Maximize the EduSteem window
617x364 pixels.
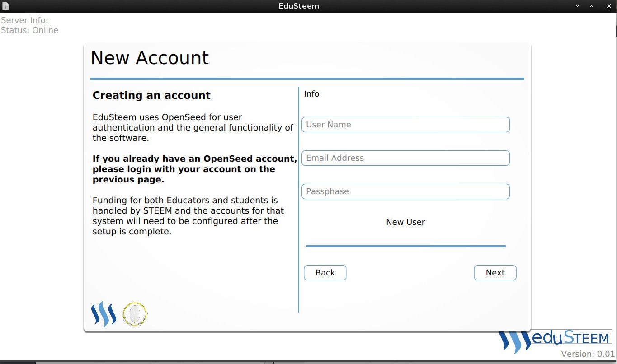click(591, 6)
